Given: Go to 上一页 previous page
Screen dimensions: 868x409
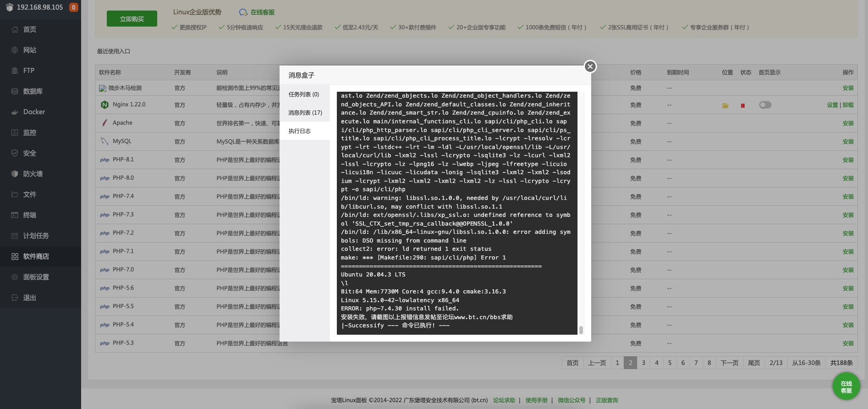Looking at the screenshot, I should pyautogui.click(x=597, y=363).
